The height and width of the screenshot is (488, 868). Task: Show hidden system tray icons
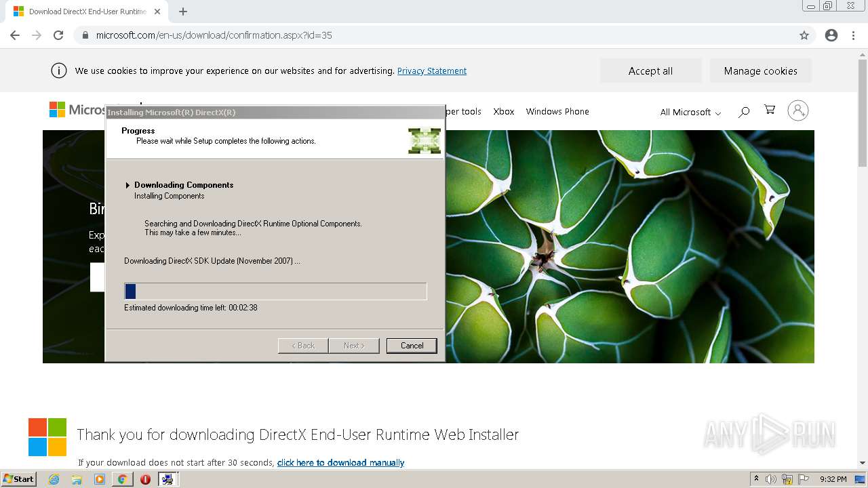[756, 479]
